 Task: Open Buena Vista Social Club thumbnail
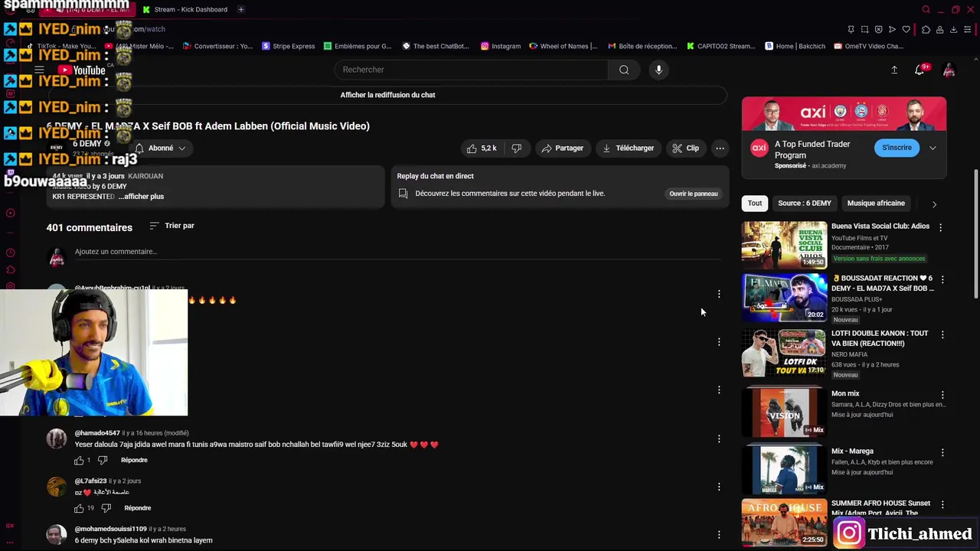[784, 245]
